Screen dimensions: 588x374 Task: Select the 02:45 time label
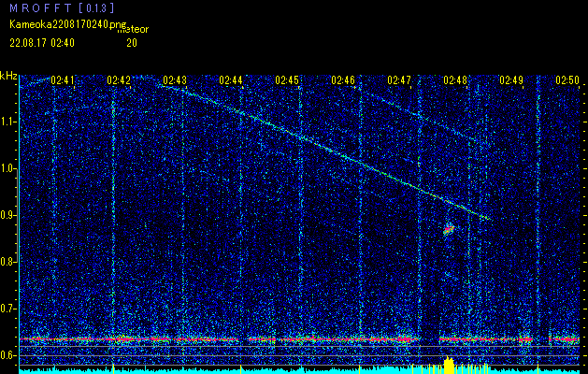pos(287,80)
